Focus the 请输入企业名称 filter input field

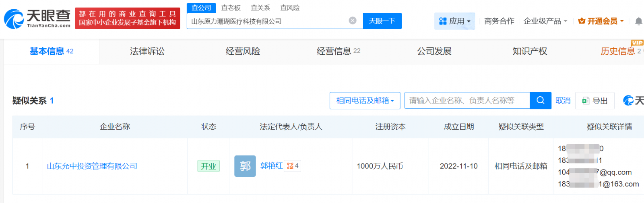[467, 101]
